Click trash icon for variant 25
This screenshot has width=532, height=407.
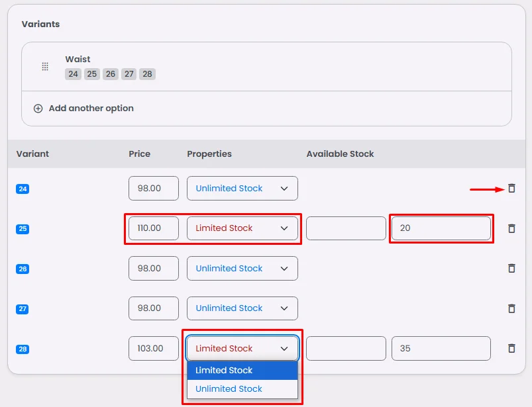click(x=511, y=228)
